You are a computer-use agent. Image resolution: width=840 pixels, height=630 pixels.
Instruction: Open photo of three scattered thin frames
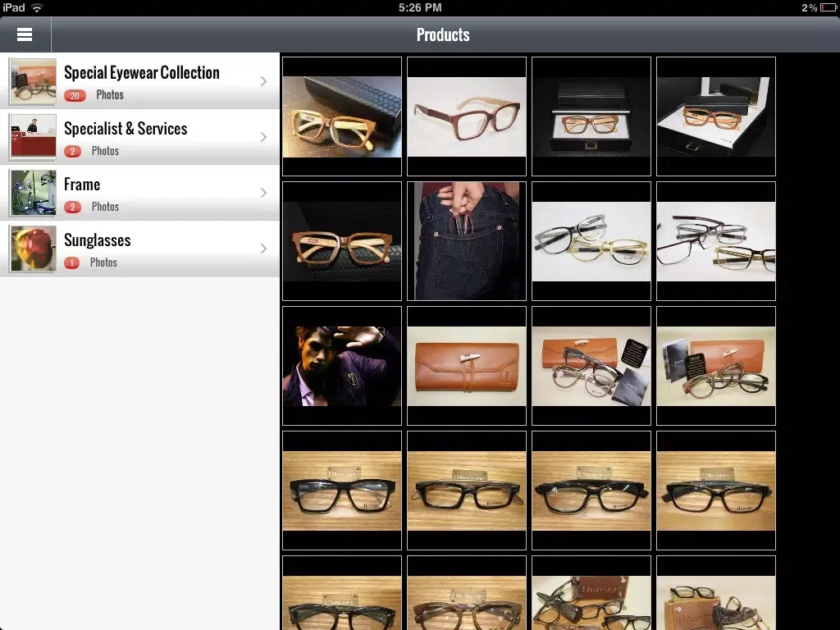click(x=716, y=241)
